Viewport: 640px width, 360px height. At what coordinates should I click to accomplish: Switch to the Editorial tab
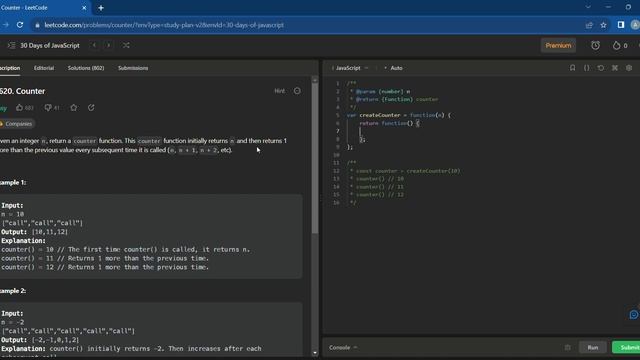coord(44,68)
